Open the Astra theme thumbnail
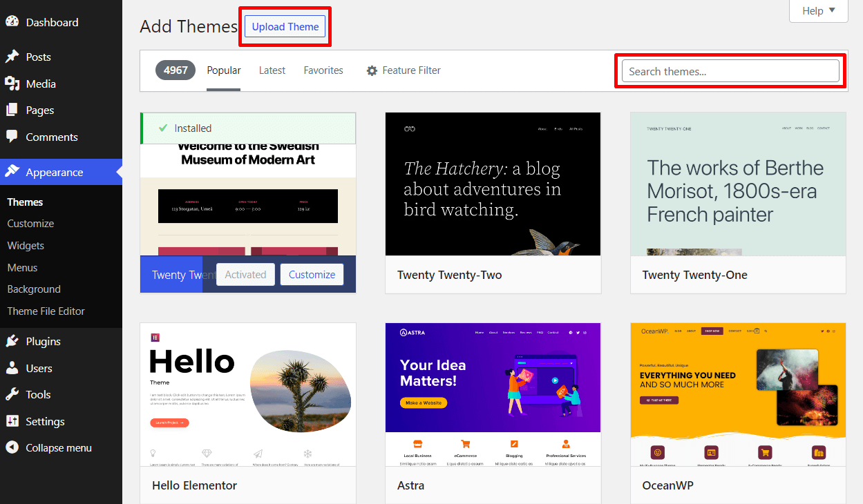The image size is (863, 504). click(x=493, y=395)
